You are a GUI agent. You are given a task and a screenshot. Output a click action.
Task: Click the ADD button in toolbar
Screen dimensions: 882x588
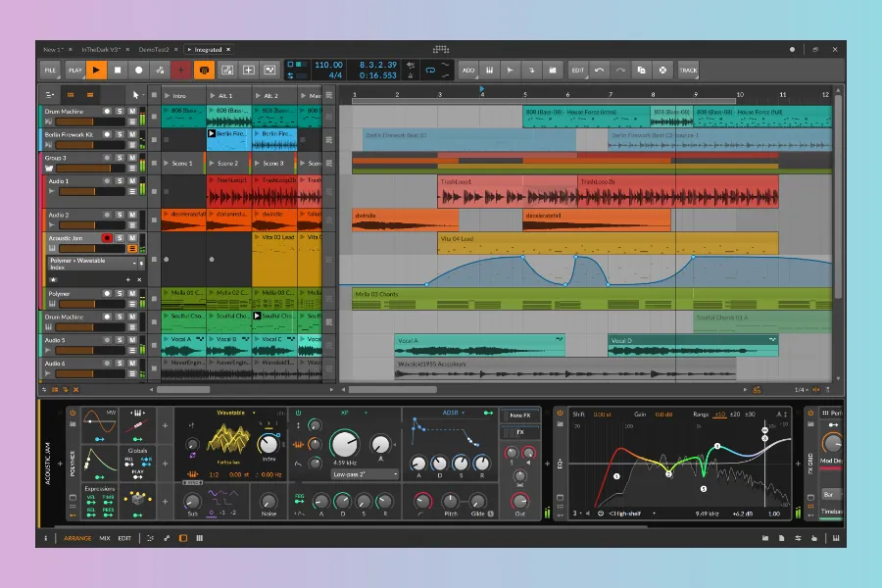click(x=467, y=70)
